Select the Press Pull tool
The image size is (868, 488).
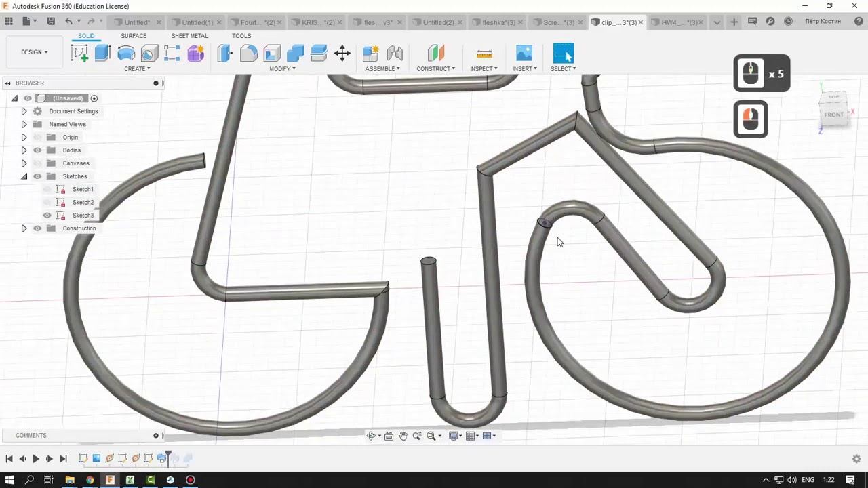(225, 53)
